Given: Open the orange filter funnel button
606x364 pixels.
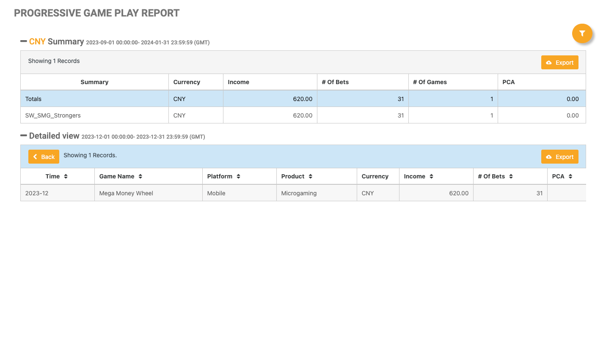Looking at the screenshot, I should [x=582, y=33].
